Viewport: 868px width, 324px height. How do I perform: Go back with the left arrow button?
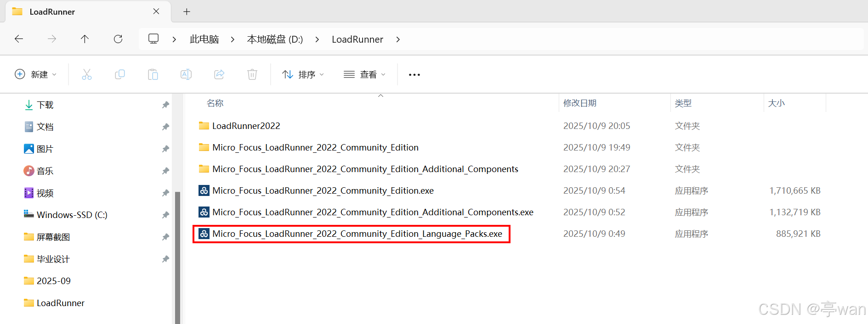coord(19,39)
